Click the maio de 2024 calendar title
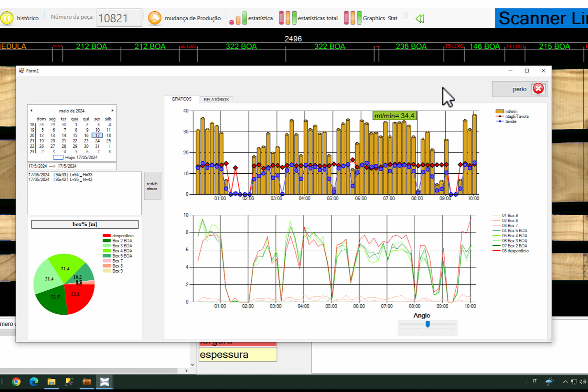 (x=72, y=111)
